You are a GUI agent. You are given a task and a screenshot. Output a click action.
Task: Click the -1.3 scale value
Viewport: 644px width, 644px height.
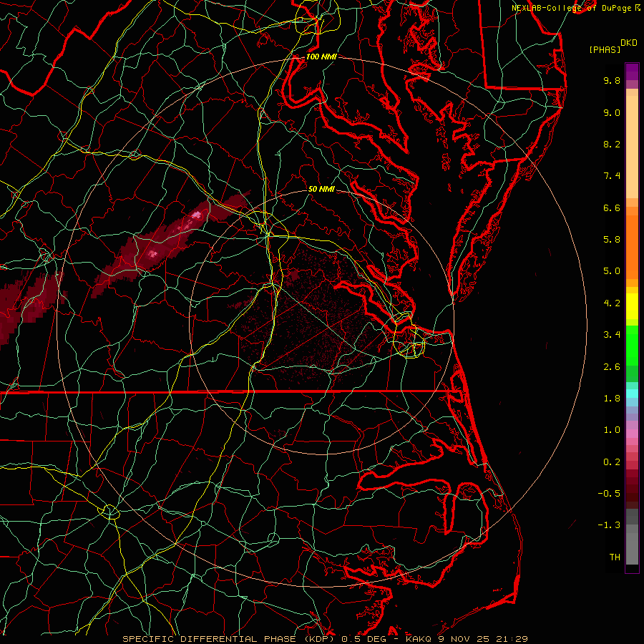[609, 525]
